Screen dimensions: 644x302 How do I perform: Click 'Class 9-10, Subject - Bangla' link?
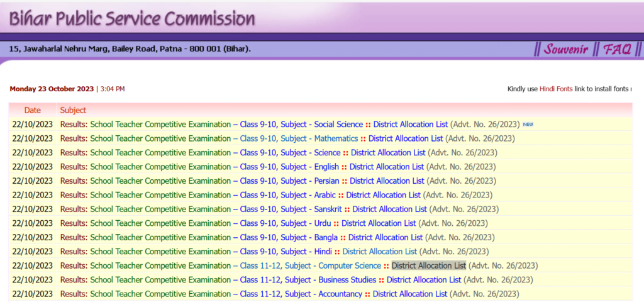click(289, 237)
